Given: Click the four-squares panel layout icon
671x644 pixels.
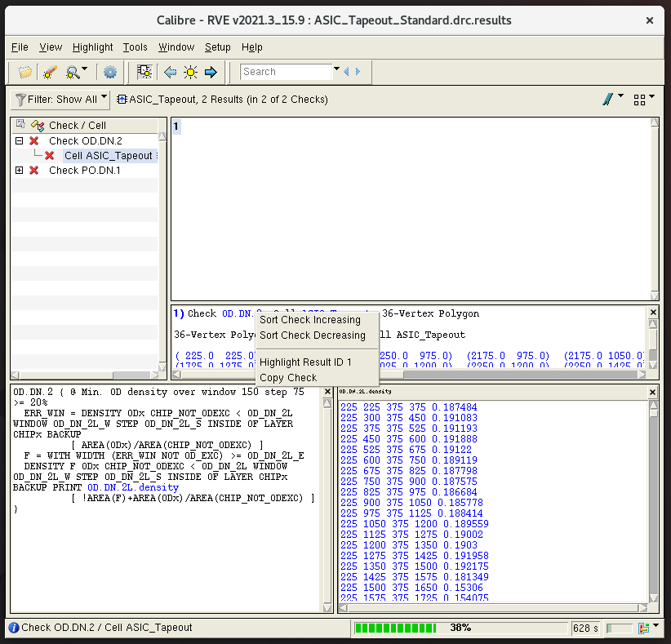Looking at the screenshot, I should pyautogui.click(x=639, y=100).
